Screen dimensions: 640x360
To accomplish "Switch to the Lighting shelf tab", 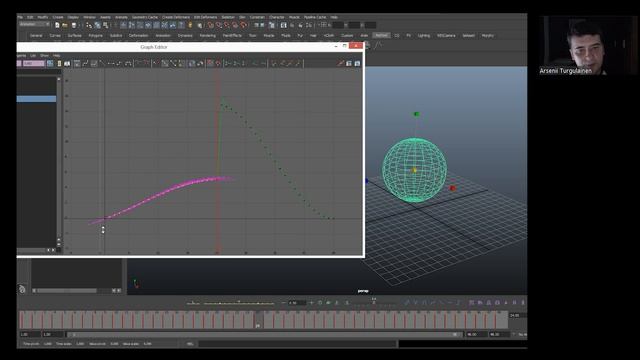I will (424, 36).
